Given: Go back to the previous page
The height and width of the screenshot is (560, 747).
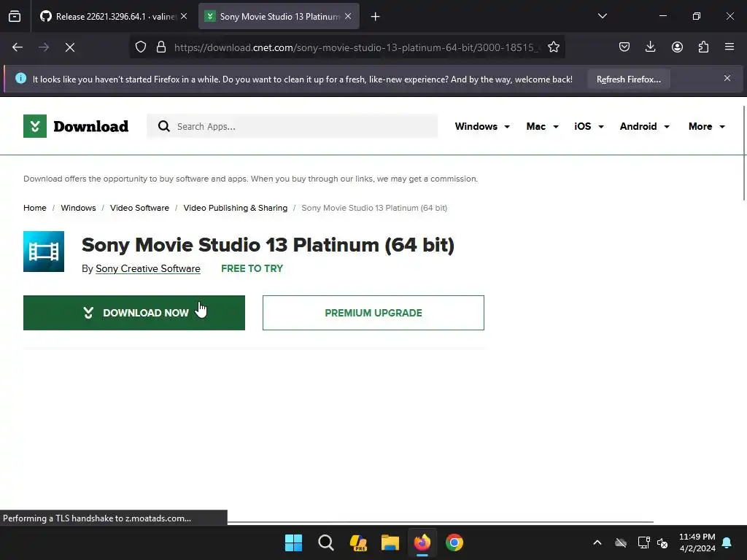Looking at the screenshot, I should click(18, 47).
